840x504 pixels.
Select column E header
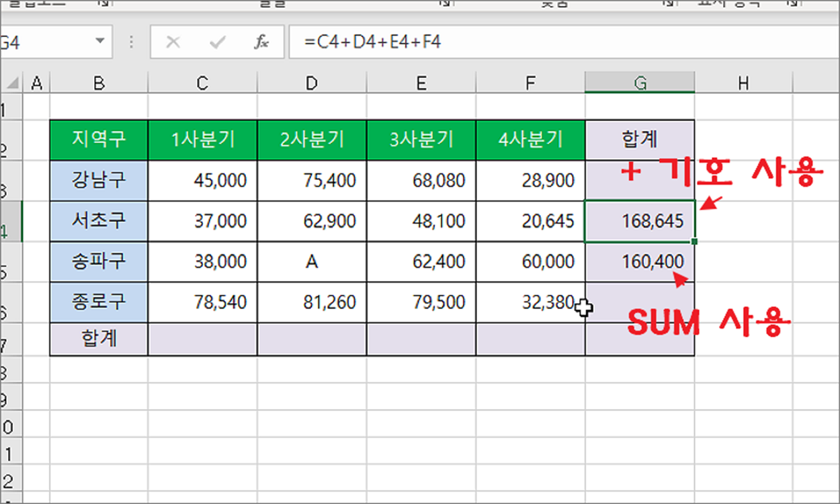421,83
